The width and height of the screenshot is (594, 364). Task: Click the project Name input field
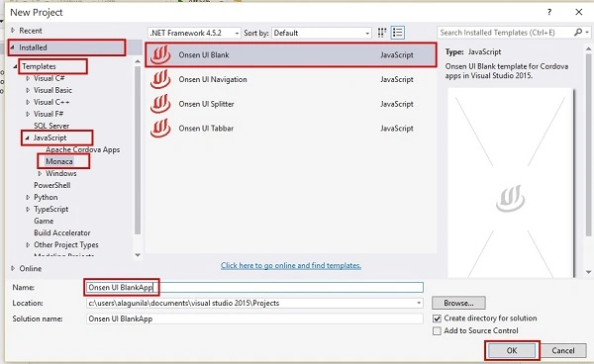click(254, 288)
